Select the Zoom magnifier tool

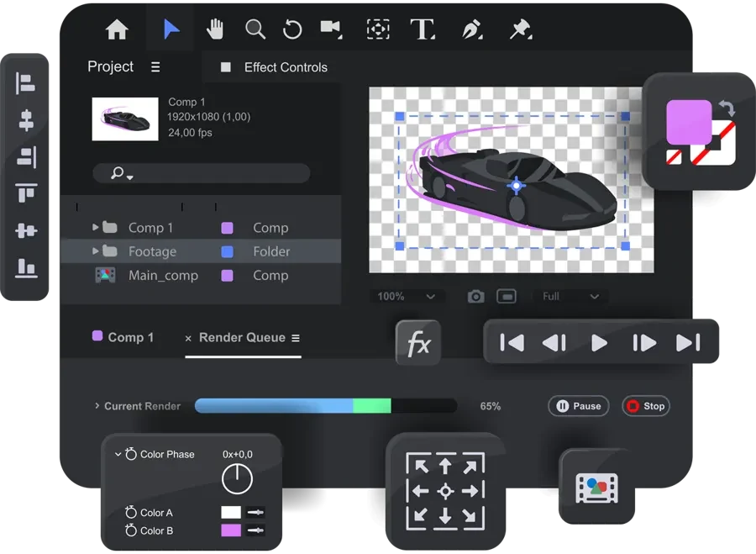[255, 29]
